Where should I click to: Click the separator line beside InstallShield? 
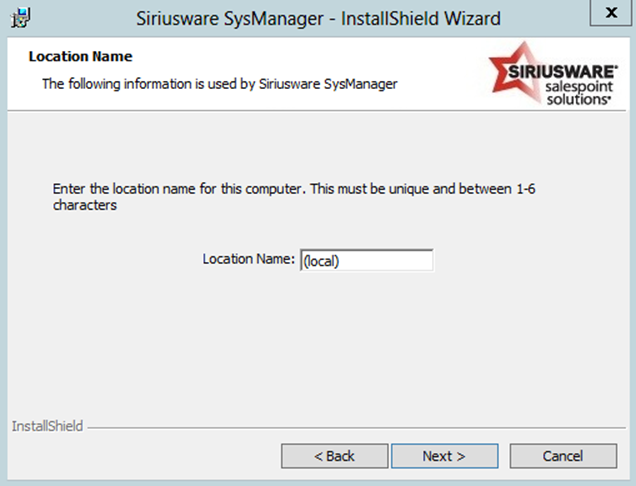(x=350, y=428)
